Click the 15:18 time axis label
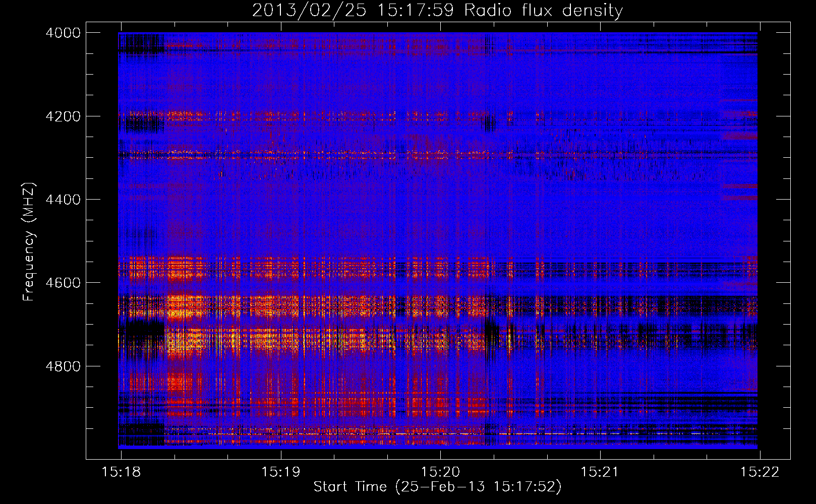This screenshot has height=504, width=816. (x=121, y=472)
